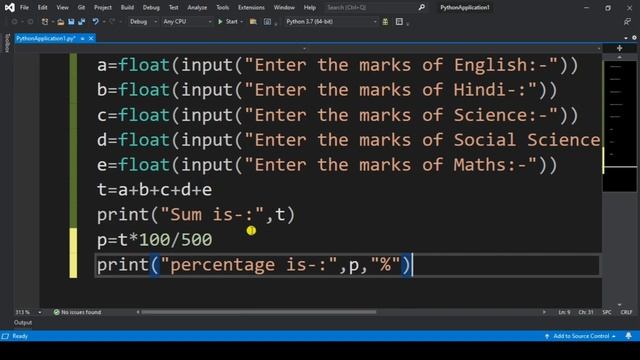This screenshot has width=640, height=360.
Task: Open the Test menu
Action: pos(173,7)
